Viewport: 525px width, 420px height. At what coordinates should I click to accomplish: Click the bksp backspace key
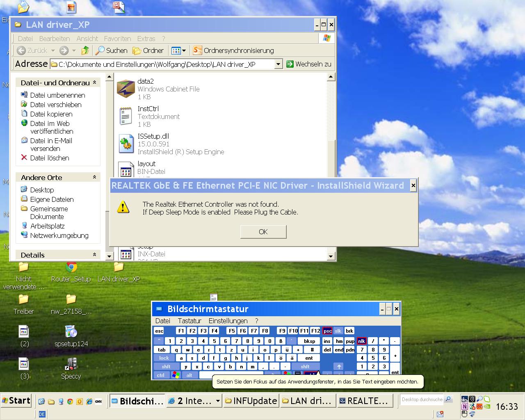point(309,341)
